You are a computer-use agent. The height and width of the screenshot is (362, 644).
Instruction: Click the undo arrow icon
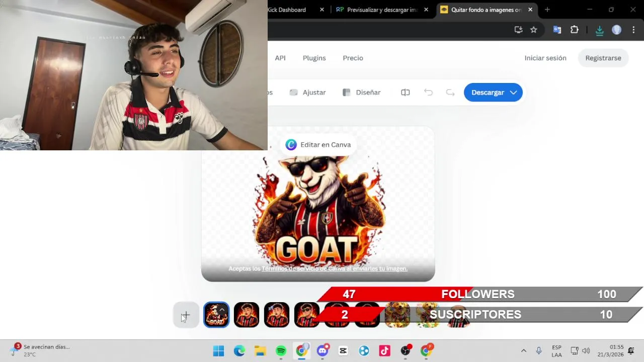tap(428, 93)
